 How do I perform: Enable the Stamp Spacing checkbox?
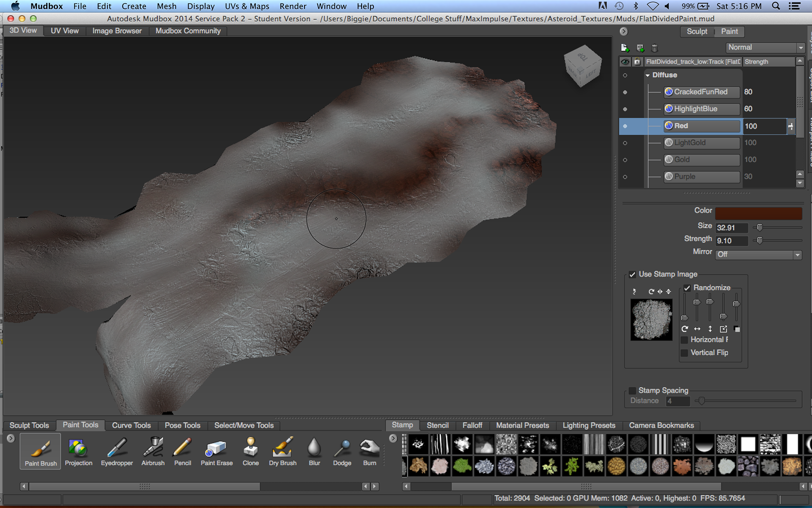click(x=632, y=390)
